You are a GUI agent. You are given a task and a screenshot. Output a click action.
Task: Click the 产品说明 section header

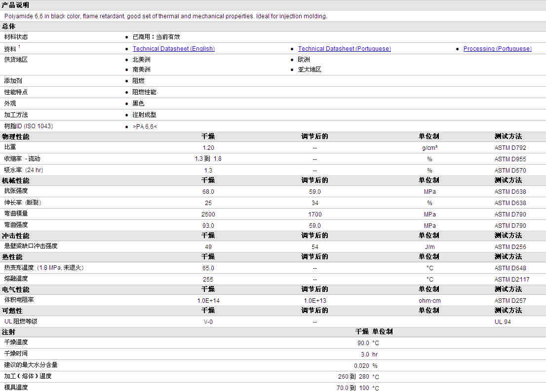pos(15,5)
